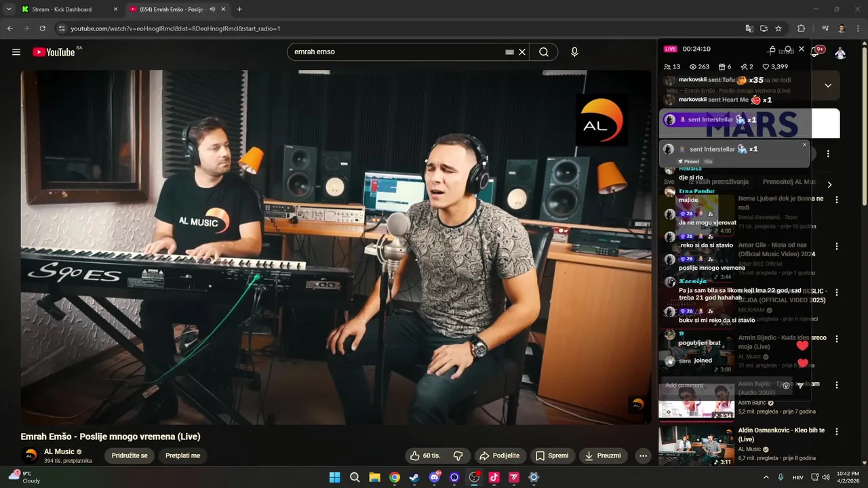Show next filter chips with arrow
868x488 pixels.
[829, 184]
